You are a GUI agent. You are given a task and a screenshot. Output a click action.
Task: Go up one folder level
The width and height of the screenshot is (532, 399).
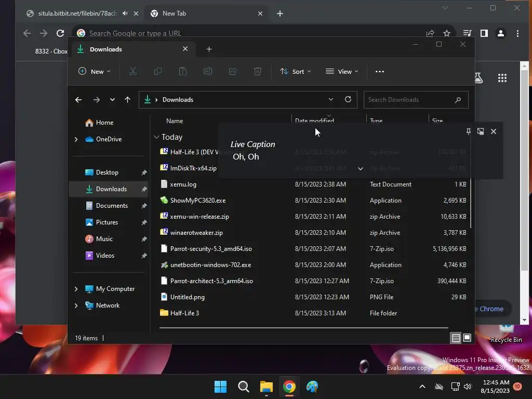tap(128, 100)
